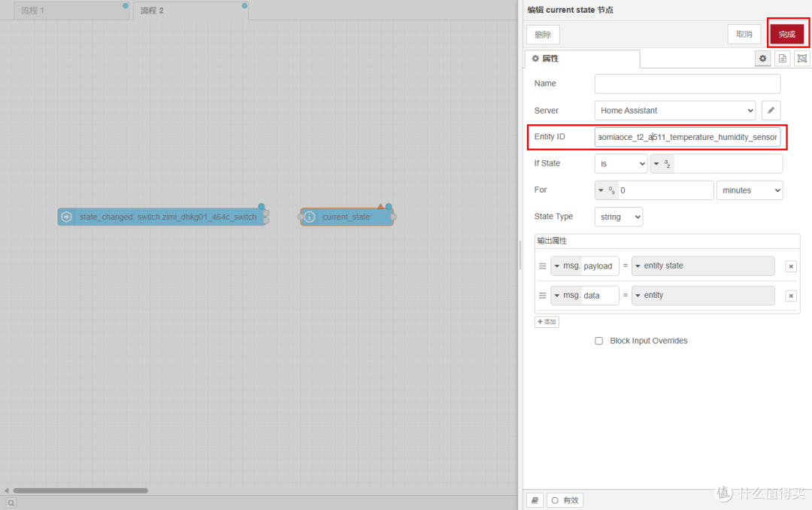Open node description document icon
Image resolution: width=812 pixels, height=510 pixels.
(782, 59)
